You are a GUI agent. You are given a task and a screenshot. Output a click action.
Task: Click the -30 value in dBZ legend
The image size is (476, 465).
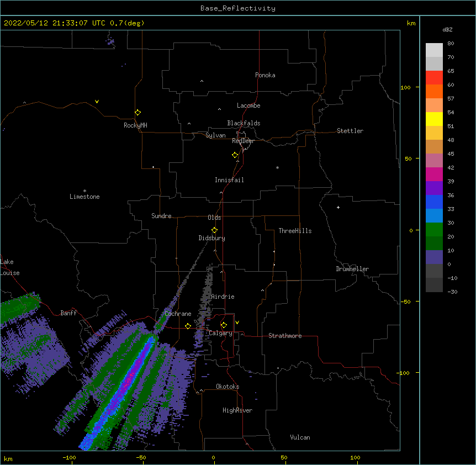[452, 292]
